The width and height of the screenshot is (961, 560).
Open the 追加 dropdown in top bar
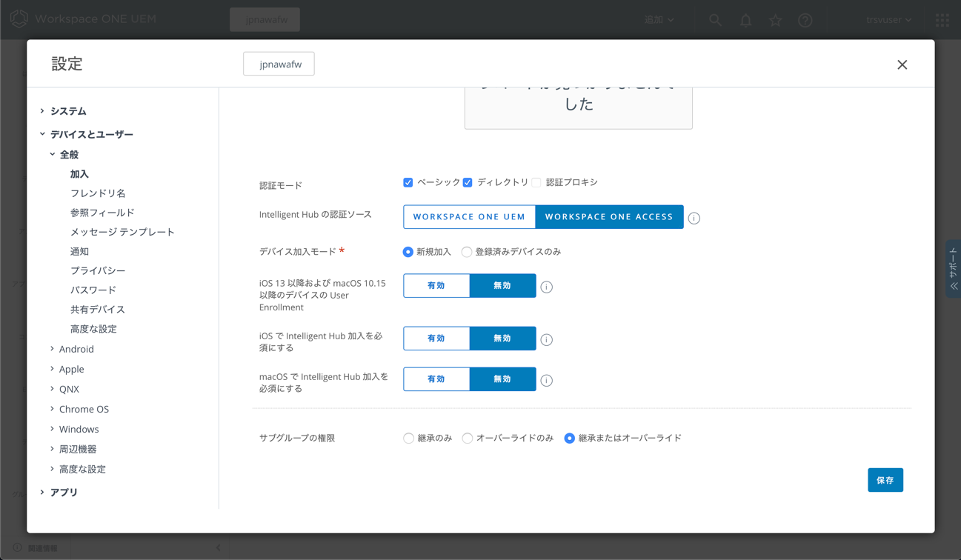click(x=659, y=20)
